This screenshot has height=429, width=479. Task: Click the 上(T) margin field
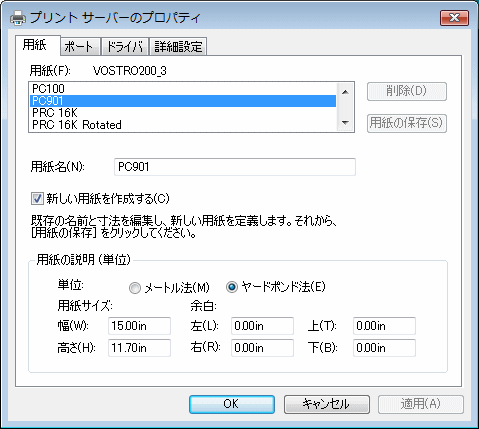point(384,326)
